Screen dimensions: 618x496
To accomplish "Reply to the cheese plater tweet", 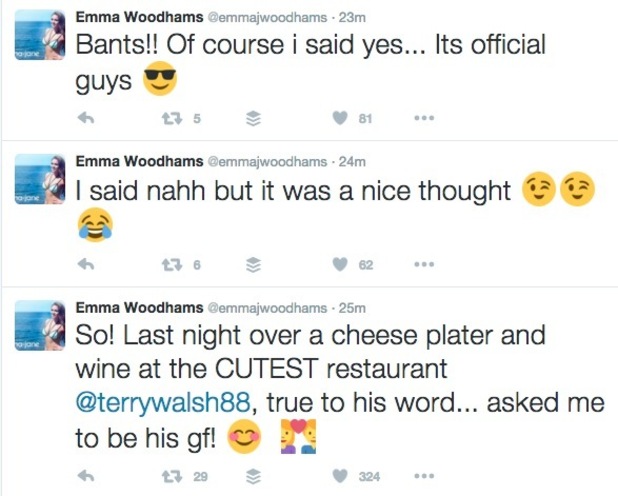I will 86,476.
